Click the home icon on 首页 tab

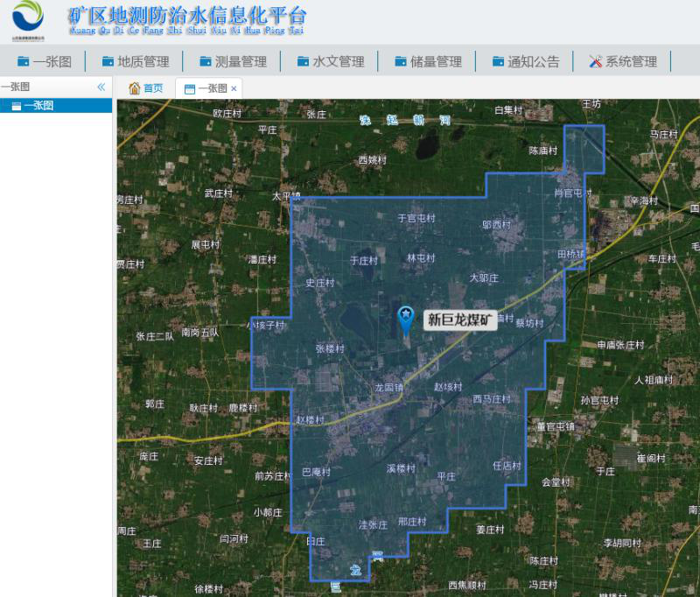point(135,88)
